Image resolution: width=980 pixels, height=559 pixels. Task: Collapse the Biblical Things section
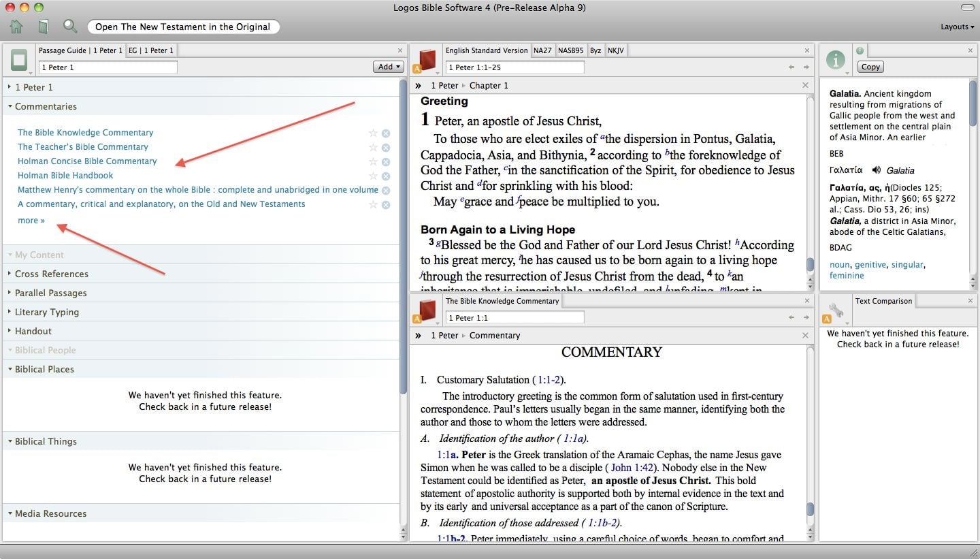coord(10,441)
